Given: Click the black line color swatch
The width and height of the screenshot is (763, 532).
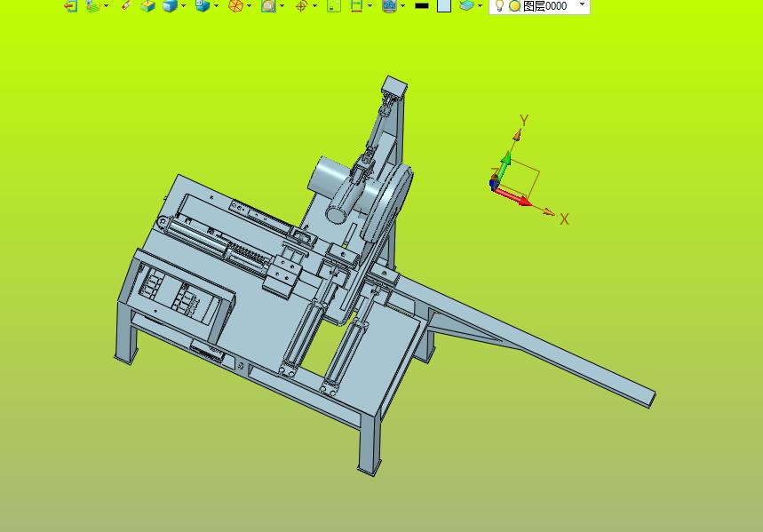Looking at the screenshot, I should [x=422, y=6].
